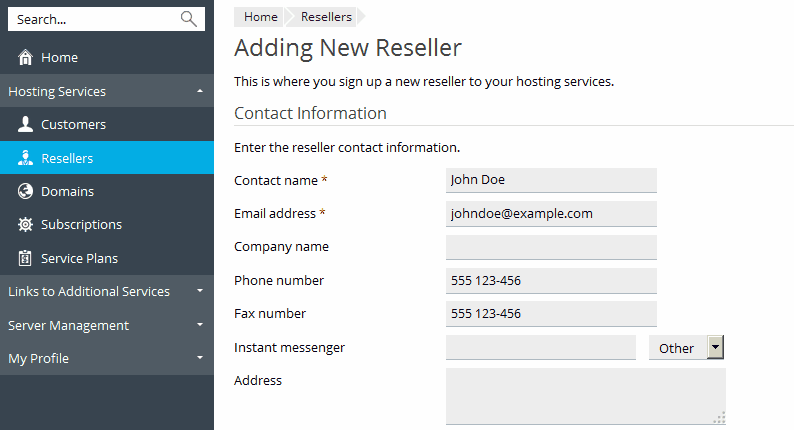Go to Home breadcrumb link

pos(261,17)
